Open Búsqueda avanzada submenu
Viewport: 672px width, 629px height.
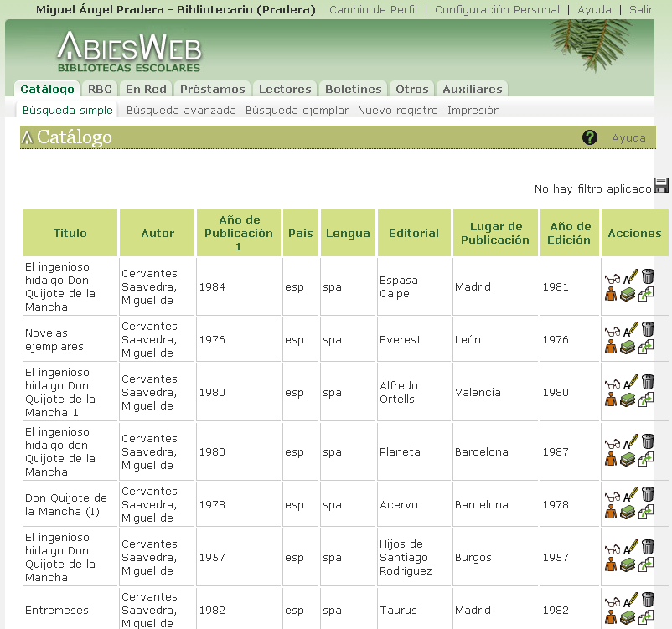(x=181, y=110)
